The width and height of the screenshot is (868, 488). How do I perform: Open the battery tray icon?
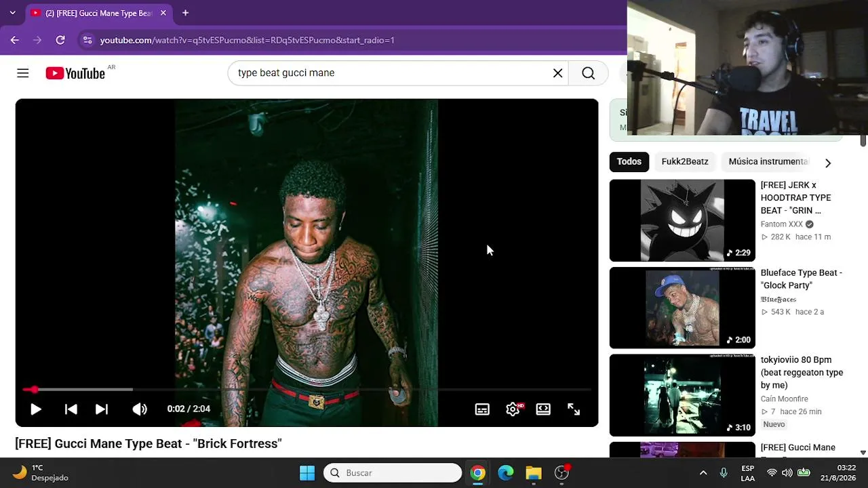804,473
